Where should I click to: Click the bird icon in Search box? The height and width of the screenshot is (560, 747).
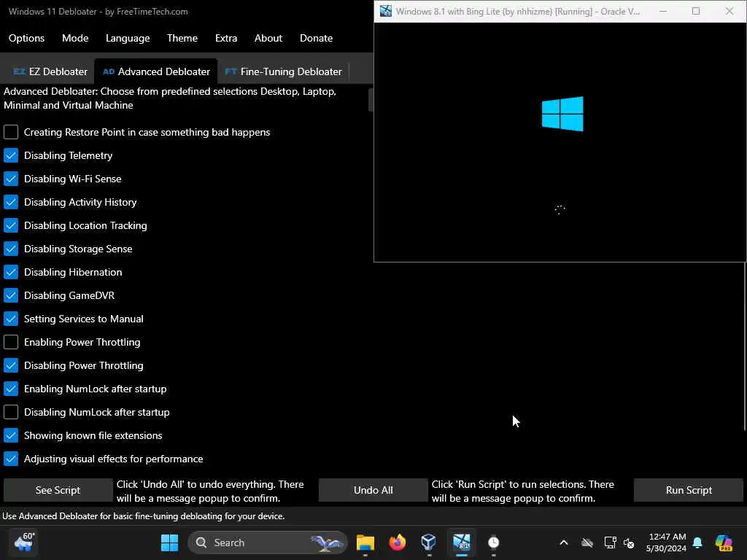(x=327, y=542)
